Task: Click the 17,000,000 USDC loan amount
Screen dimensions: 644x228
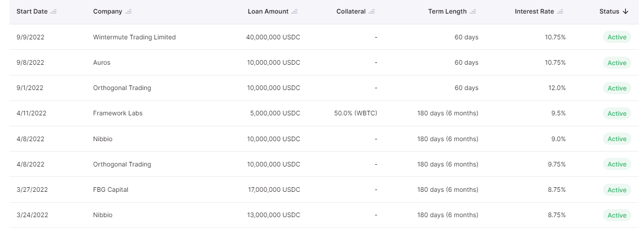Action: coord(273,190)
